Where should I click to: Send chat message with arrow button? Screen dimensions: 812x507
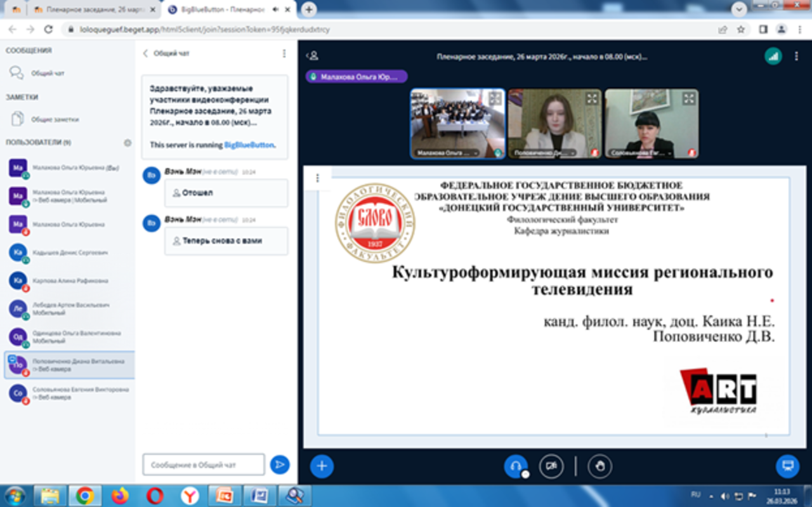pos(279,464)
